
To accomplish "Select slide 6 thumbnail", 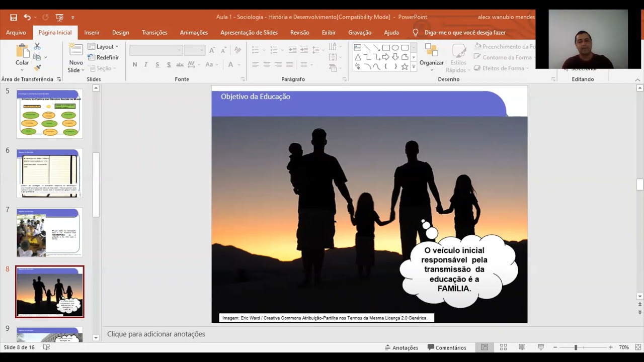I will (49, 173).
